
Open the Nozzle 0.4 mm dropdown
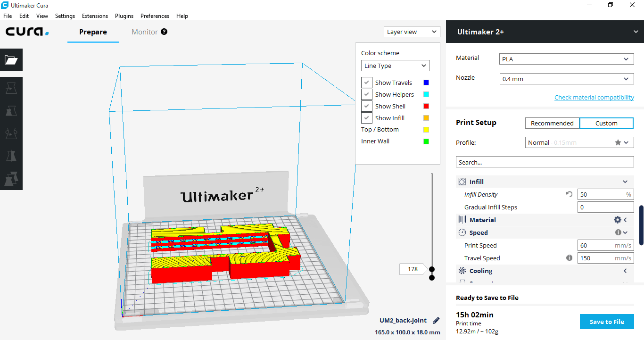click(566, 79)
